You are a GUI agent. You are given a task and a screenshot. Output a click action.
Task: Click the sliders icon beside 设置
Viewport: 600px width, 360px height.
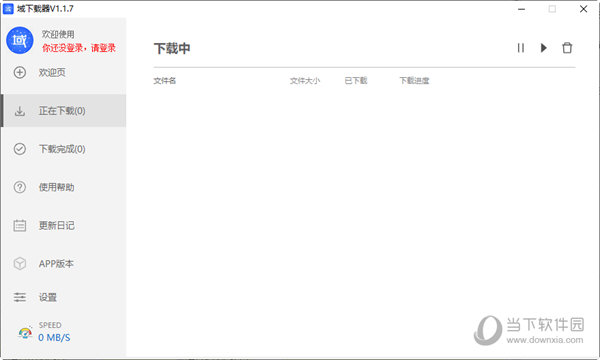click(20, 297)
